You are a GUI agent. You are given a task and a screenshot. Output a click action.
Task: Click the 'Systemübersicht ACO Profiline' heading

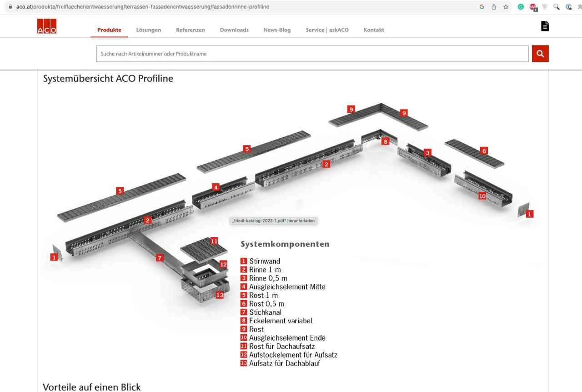(108, 79)
